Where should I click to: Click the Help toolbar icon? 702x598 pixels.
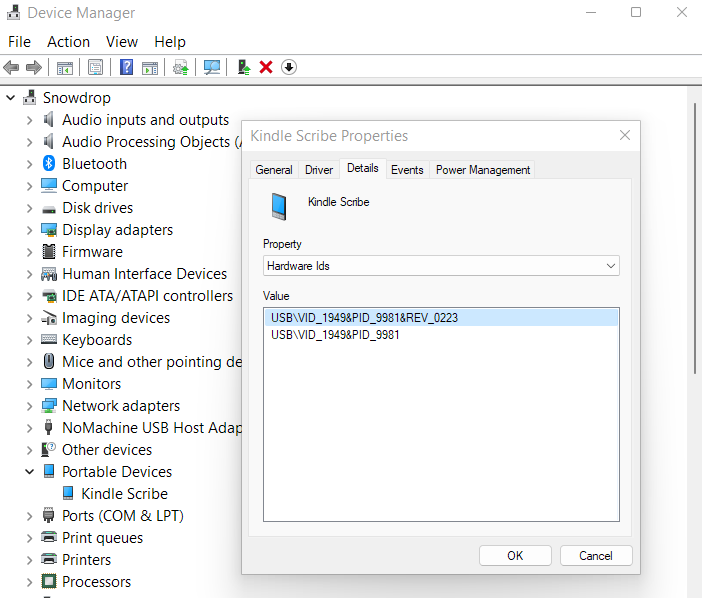click(127, 67)
